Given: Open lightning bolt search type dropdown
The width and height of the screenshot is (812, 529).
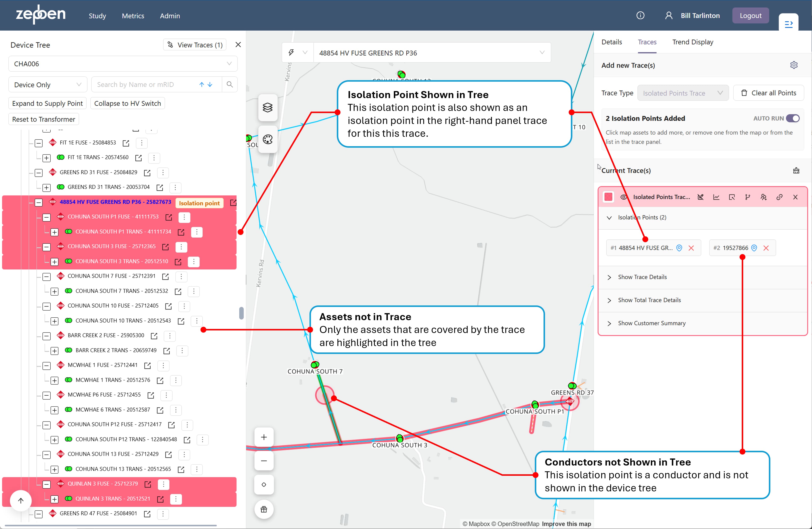Looking at the screenshot, I should point(298,53).
